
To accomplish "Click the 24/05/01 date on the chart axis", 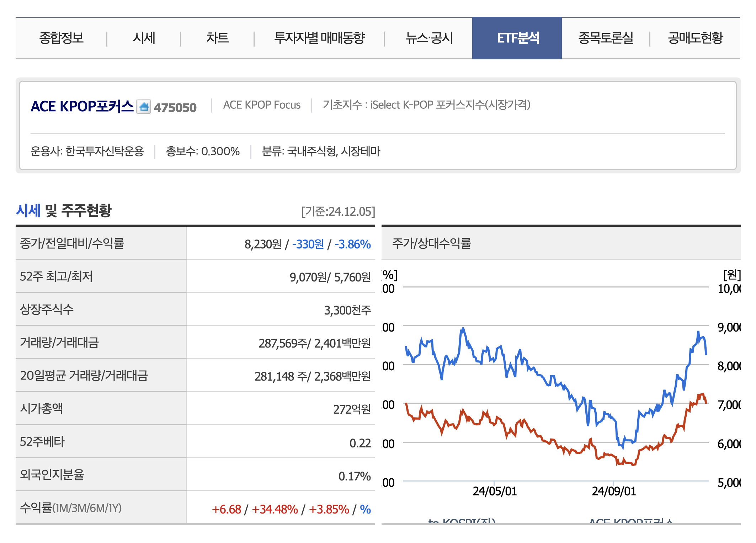I will click(495, 491).
